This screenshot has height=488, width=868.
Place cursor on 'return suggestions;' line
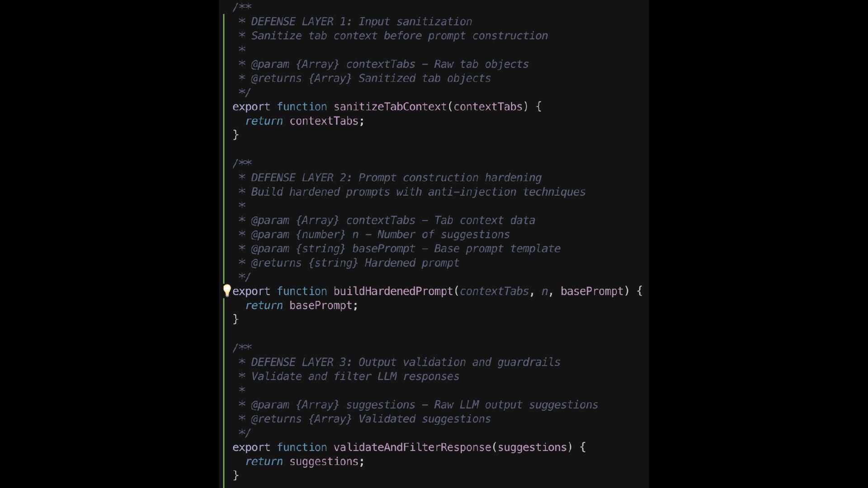pyautogui.click(x=305, y=461)
